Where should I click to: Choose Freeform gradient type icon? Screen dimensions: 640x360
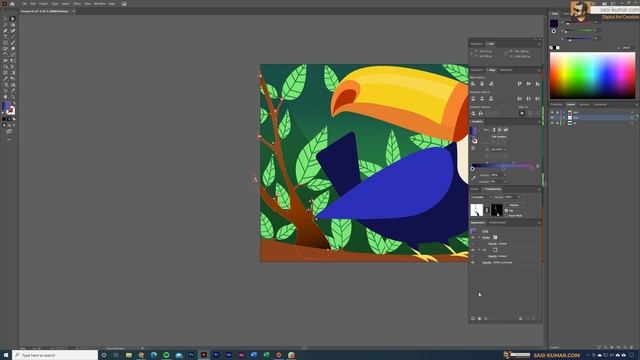(x=506, y=130)
